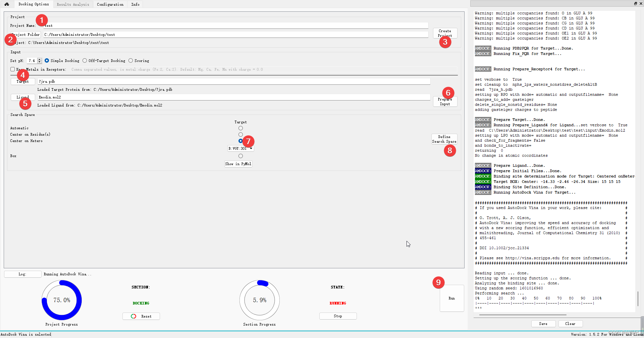Click 'Using random seed: 1601016960' line
Image resolution: width=644 pixels, height=338 pixels.
pos(509,288)
